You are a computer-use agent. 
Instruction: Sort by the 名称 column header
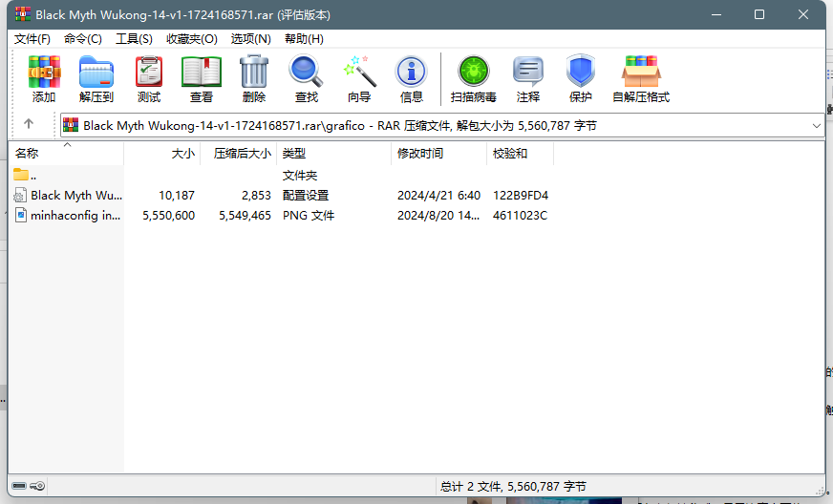pos(67,154)
